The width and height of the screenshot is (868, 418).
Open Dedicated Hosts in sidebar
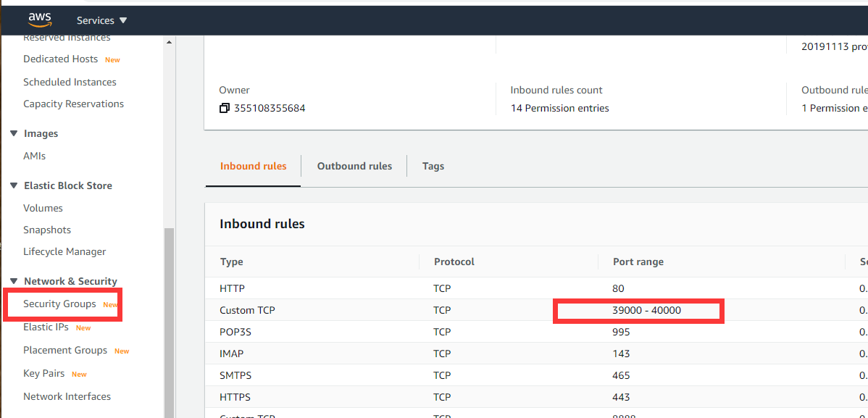click(60, 59)
